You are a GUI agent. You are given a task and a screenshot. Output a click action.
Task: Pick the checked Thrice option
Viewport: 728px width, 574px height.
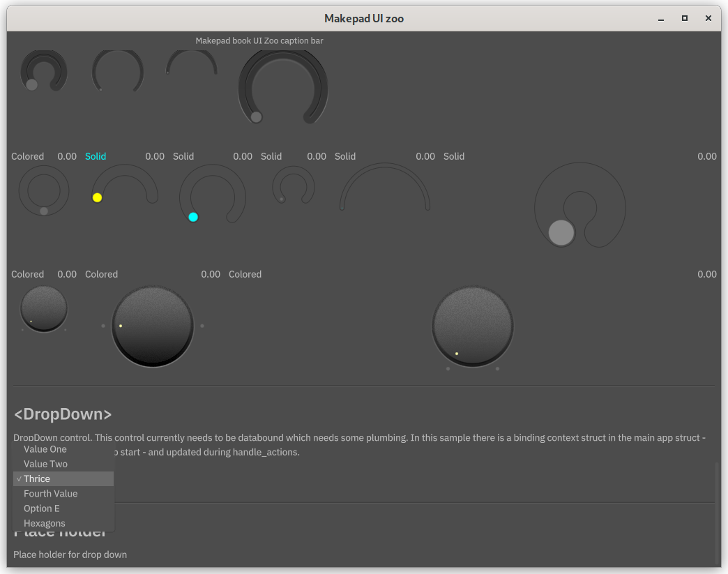pyautogui.click(x=37, y=478)
